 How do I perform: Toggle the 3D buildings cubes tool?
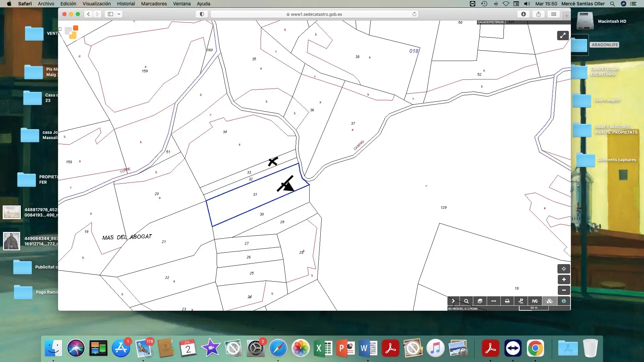tap(549, 301)
